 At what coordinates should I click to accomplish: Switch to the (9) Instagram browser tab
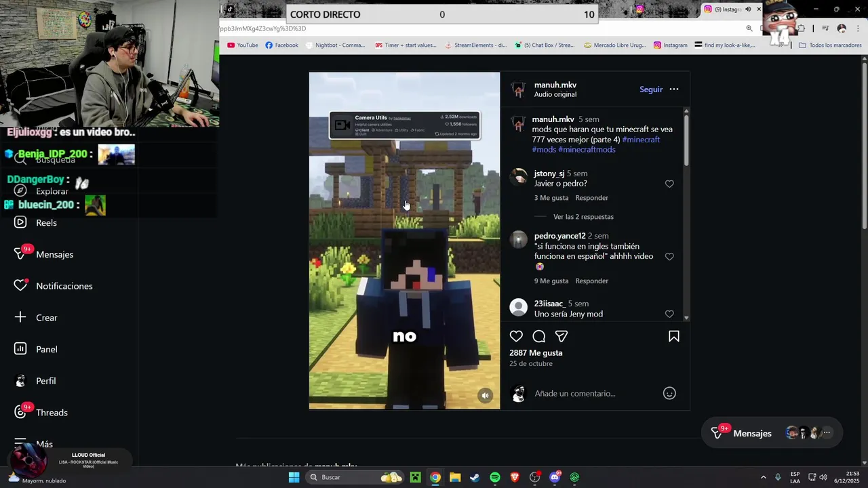pyautogui.click(x=732, y=9)
